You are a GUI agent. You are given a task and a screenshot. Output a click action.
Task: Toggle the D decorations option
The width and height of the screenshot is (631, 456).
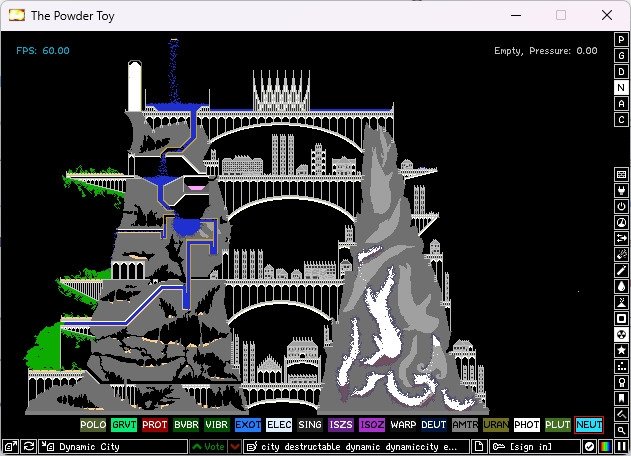point(621,72)
